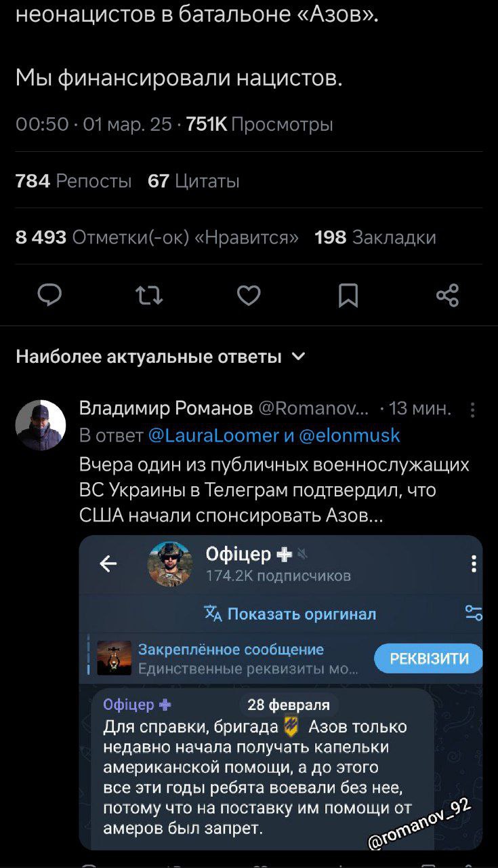This screenshot has width=498, height=868.
Task: Tap the back arrow in the Telegram screenshot
Action: point(108,564)
